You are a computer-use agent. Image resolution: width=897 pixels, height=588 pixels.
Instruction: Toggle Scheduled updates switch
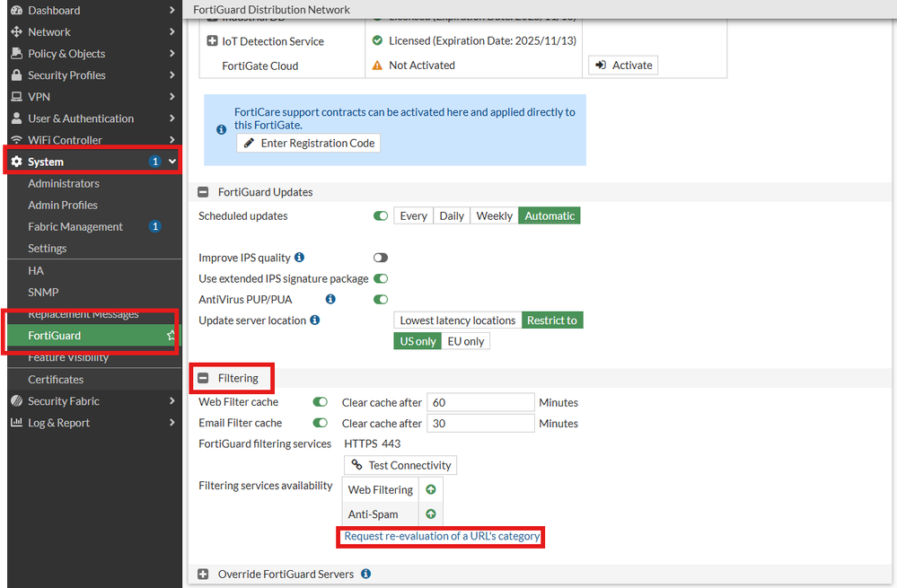point(381,215)
